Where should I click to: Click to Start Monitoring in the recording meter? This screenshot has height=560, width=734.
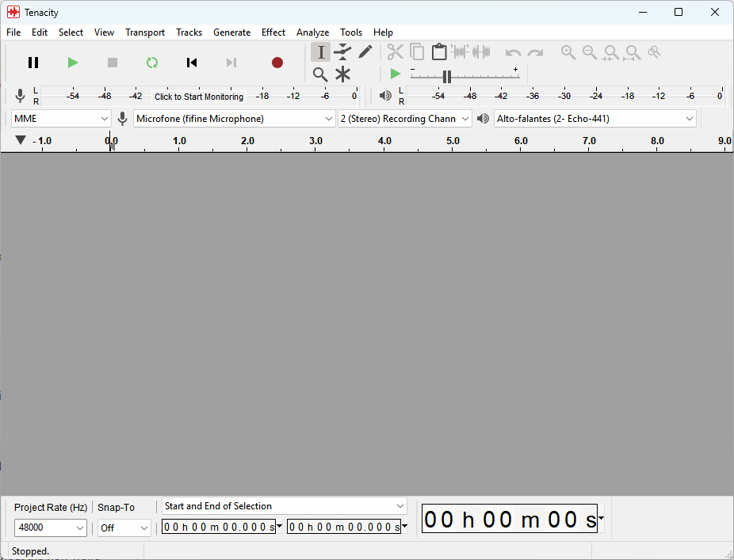pos(199,97)
